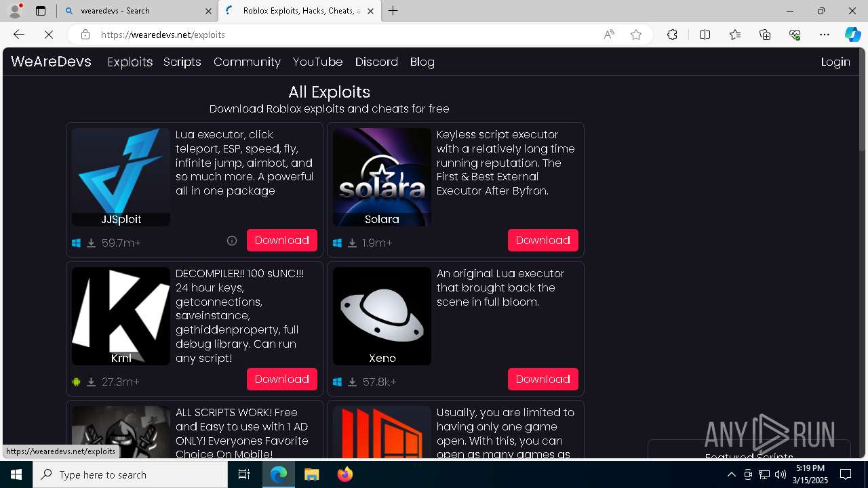Open File Explorer taskbar icon
Viewport: 868px width, 488px height.
point(311,474)
